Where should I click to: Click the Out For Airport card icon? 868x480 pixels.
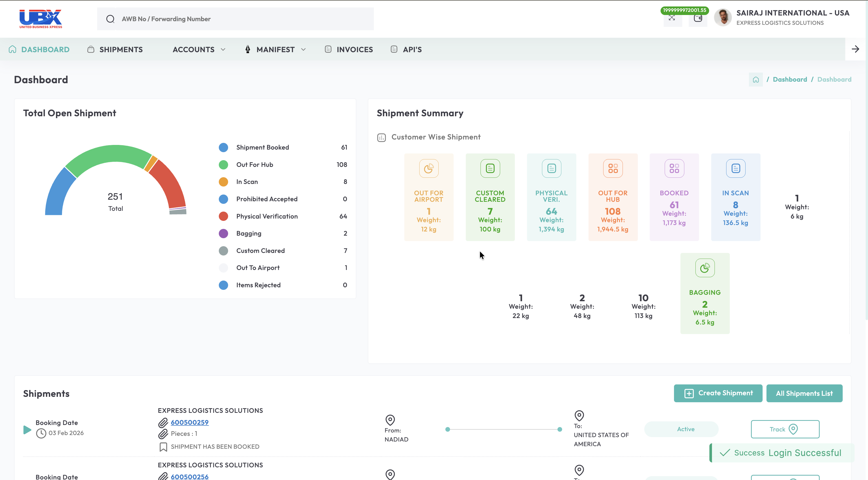coord(429,168)
